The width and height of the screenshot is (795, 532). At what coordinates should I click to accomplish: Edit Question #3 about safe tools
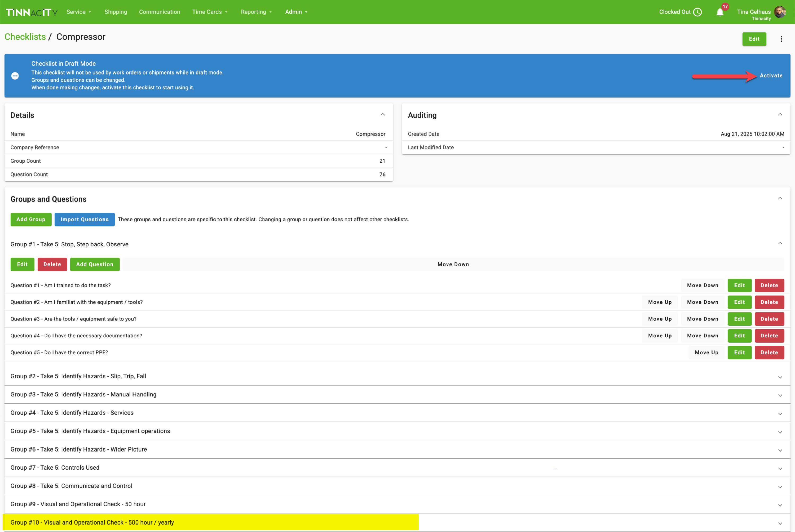[x=739, y=319]
